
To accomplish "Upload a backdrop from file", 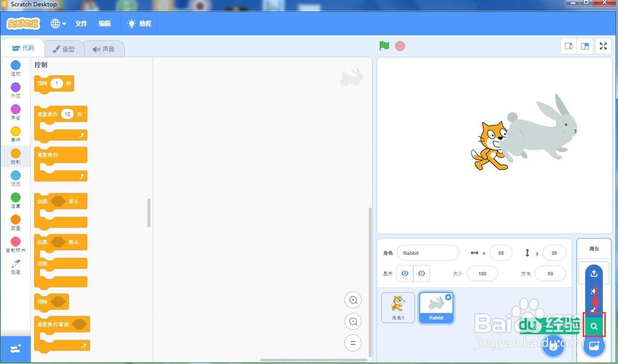I will pyautogui.click(x=594, y=273).
